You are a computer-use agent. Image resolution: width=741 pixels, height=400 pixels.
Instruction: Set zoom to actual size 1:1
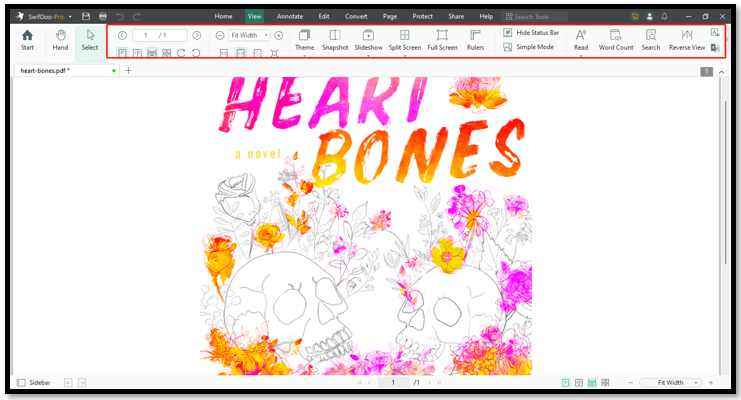point(224,53)
